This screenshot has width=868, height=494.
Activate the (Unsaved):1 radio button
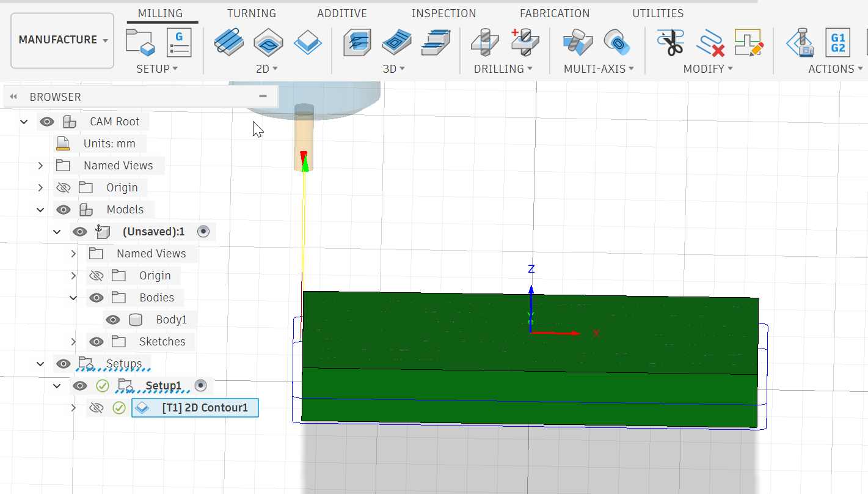click(203, 232)
